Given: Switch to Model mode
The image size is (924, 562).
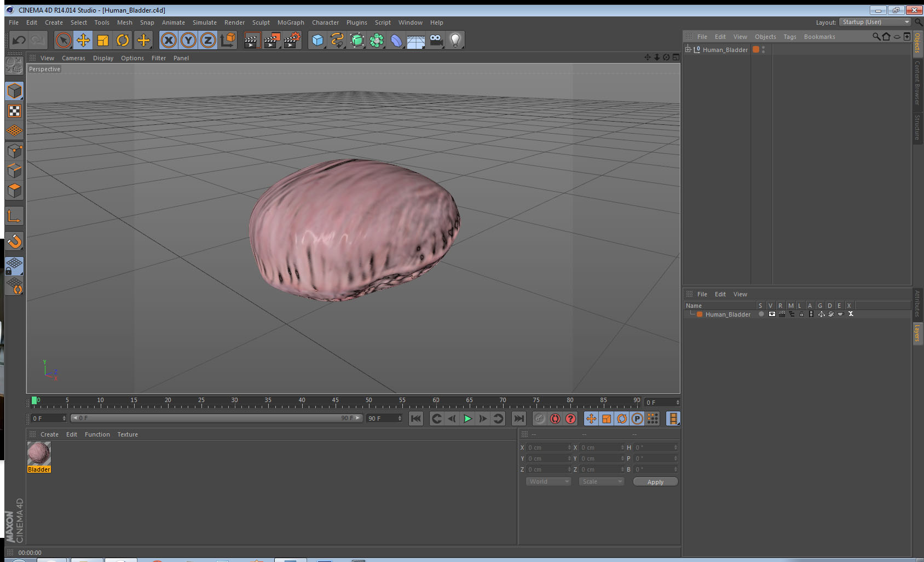Looking at the screenshot, I should [14, 91].
